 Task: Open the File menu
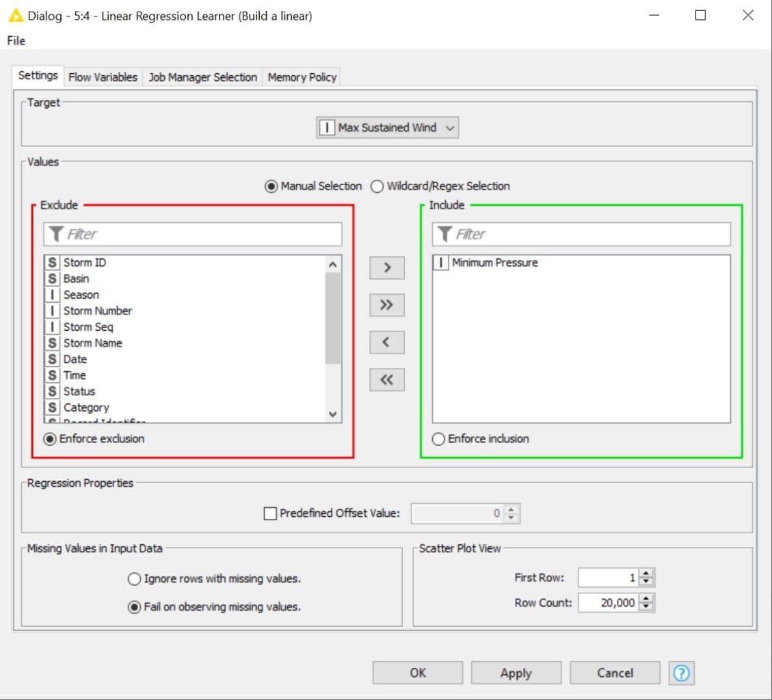[x=15, y=41]
